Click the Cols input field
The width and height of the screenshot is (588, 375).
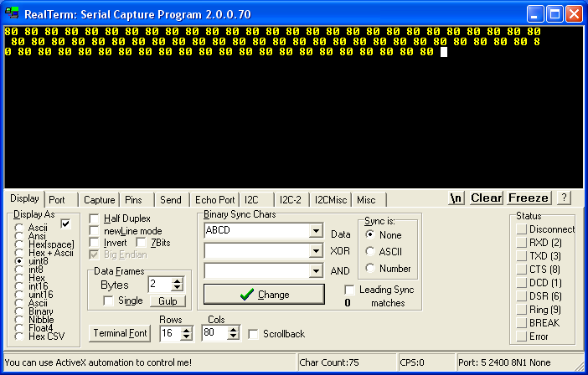click(x=215, y=333)
